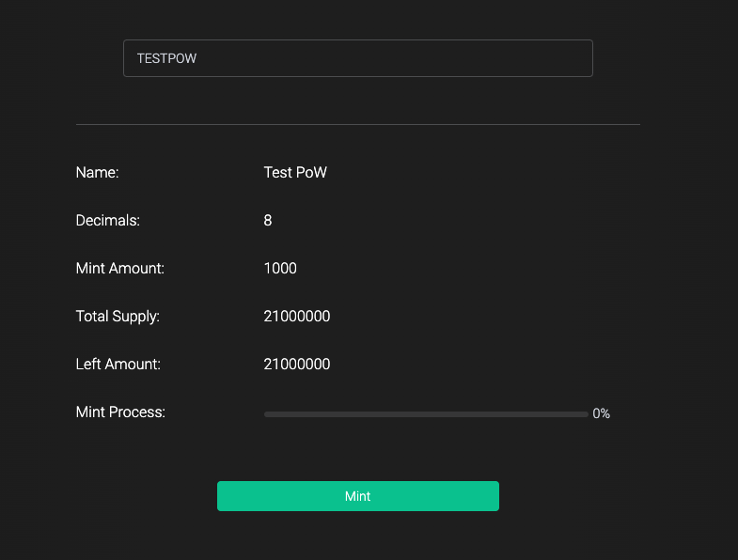Viewport: 738px width, 560px height.
Task: Click the Mint Process label
Action: [120, 412]
